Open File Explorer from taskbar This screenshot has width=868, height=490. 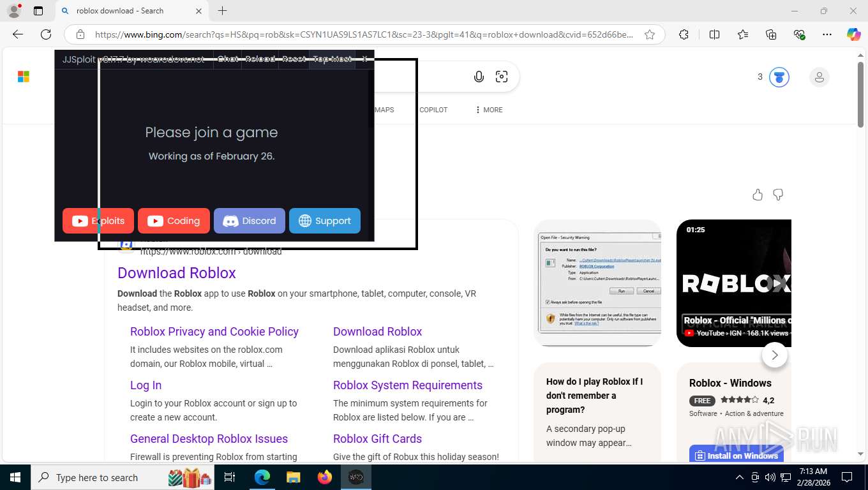click(293, 477)
